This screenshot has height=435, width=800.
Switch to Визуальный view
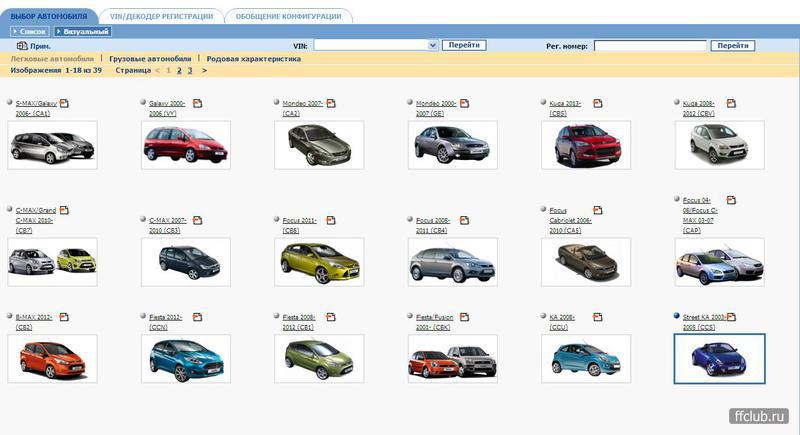82,32
